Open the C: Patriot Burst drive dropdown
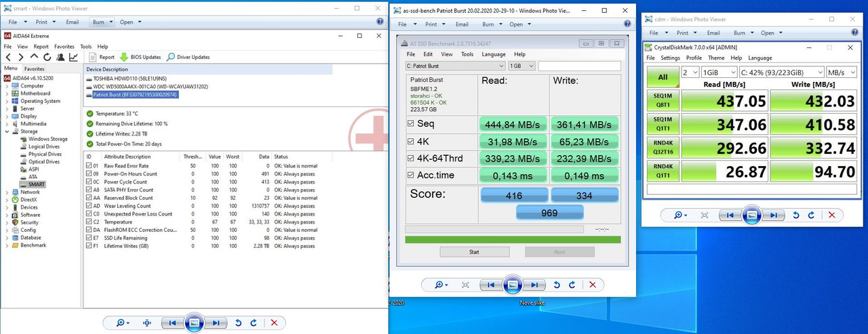The image size is (868, 334). point(455,66)
